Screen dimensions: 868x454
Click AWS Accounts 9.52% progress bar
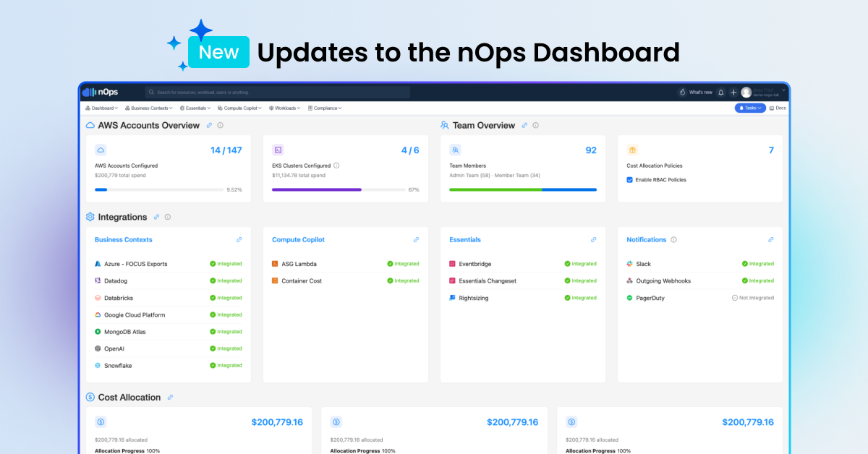(159, 189)
